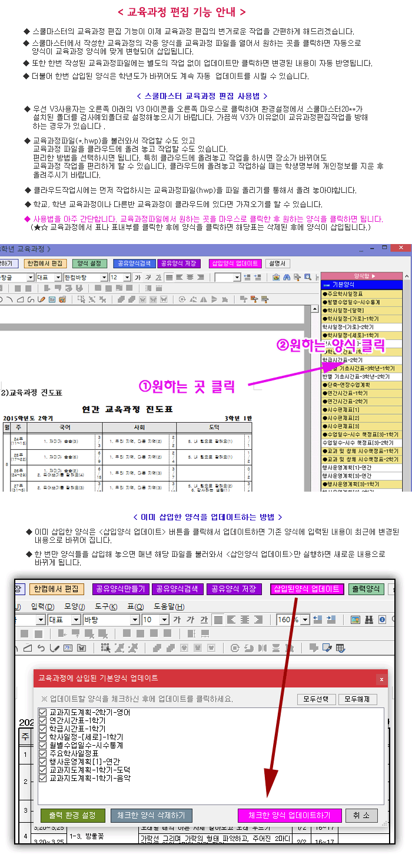Viewport: 412px width, 868px height.
Task: Click the blue info icon beside binoculars
Action: point(382,620)
